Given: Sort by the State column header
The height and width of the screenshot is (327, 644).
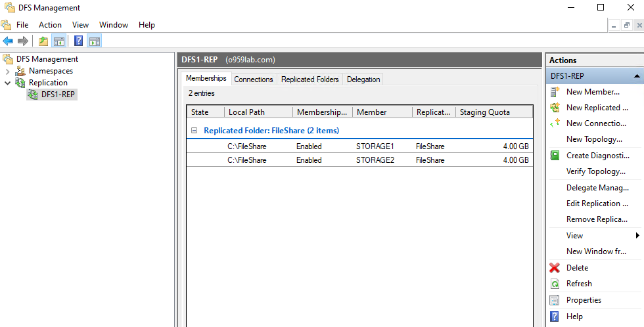Looking at the screenshot, I should click(205, 112).
